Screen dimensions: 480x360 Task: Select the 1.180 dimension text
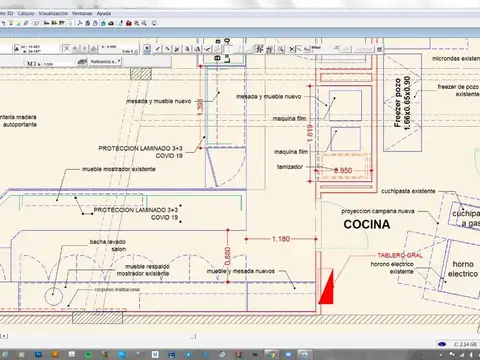click(281, 239)
